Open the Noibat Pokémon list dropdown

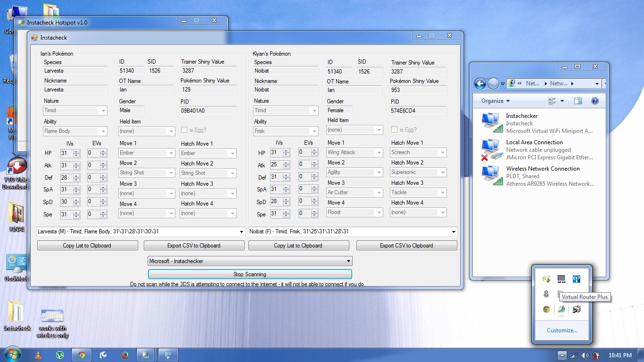click(x=454, y=231)
